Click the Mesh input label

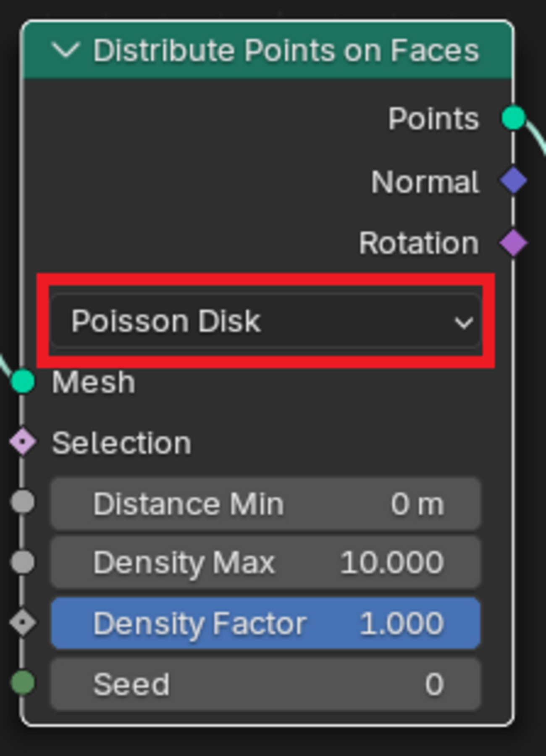point(93,382)
